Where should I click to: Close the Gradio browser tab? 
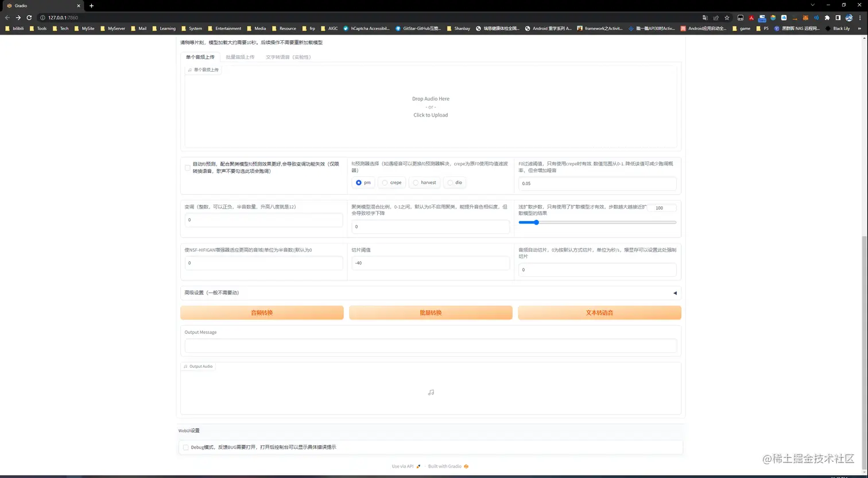click(x=79, y=6)
